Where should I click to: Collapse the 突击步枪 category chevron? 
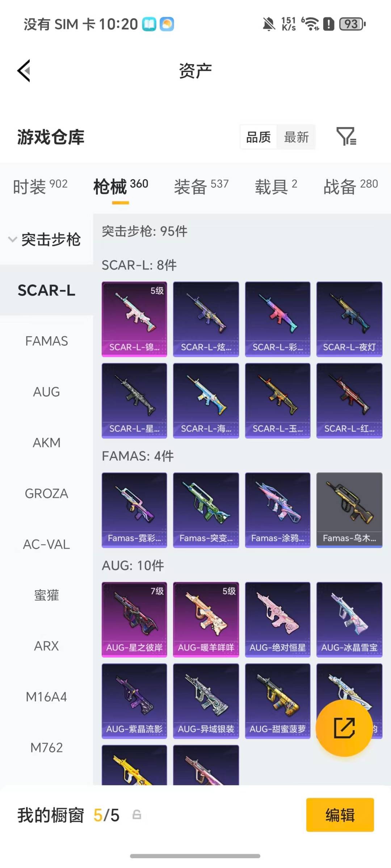tap(12, 239)
